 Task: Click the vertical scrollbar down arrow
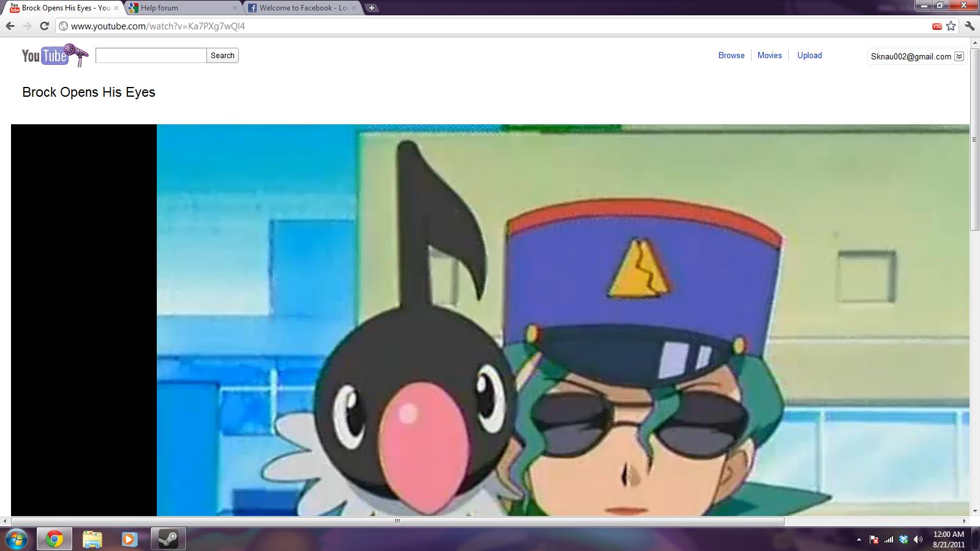coord(974,511)
